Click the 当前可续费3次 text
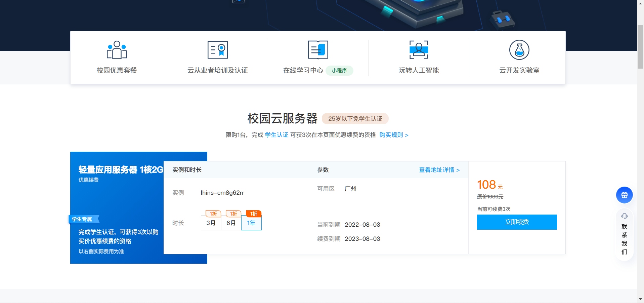 (493, 209)
